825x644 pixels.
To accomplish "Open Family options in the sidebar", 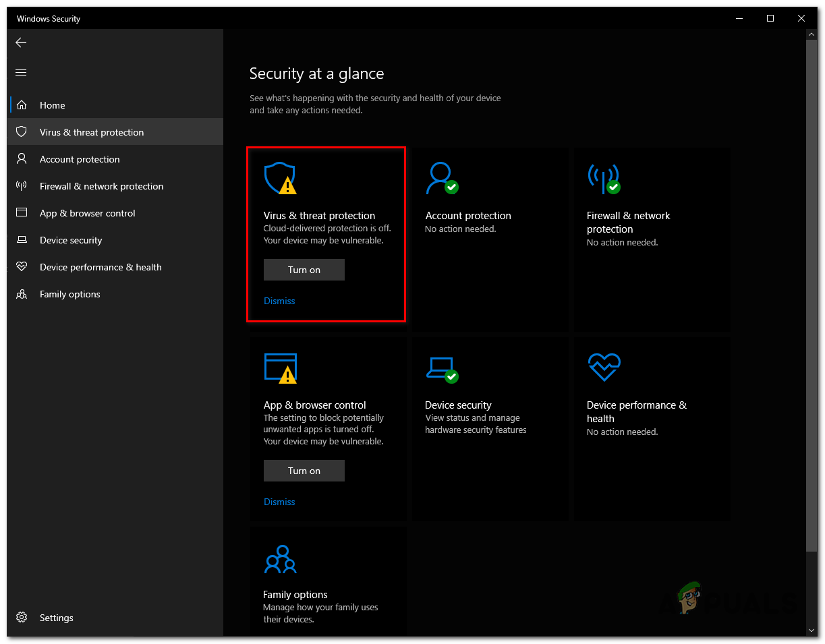I will [x=69, y=294].
